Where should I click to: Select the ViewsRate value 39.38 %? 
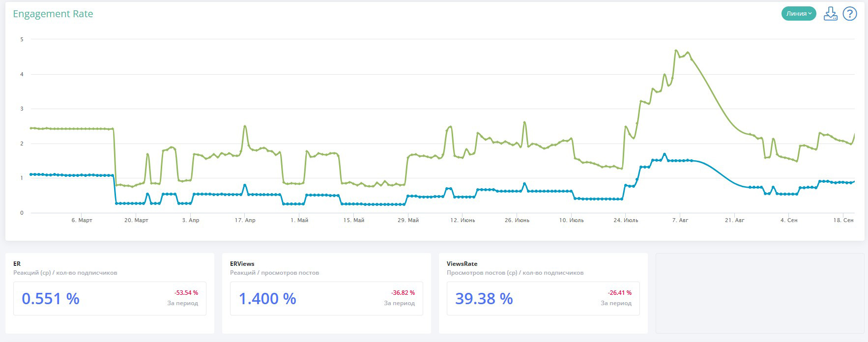click(484, 299)
